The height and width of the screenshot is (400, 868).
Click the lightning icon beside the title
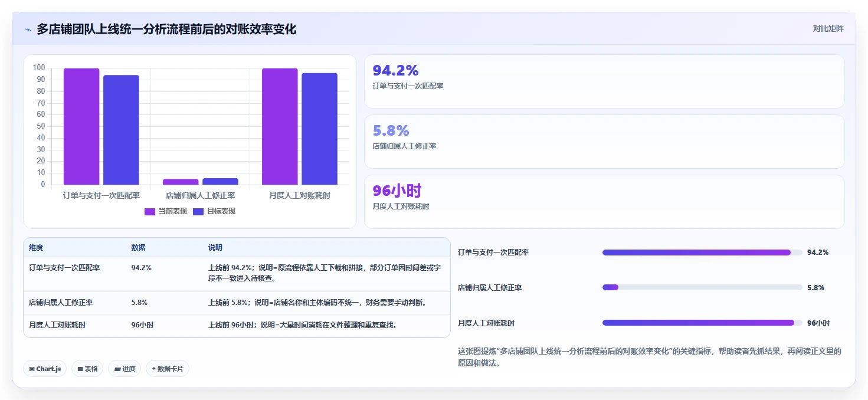point(28,29)
